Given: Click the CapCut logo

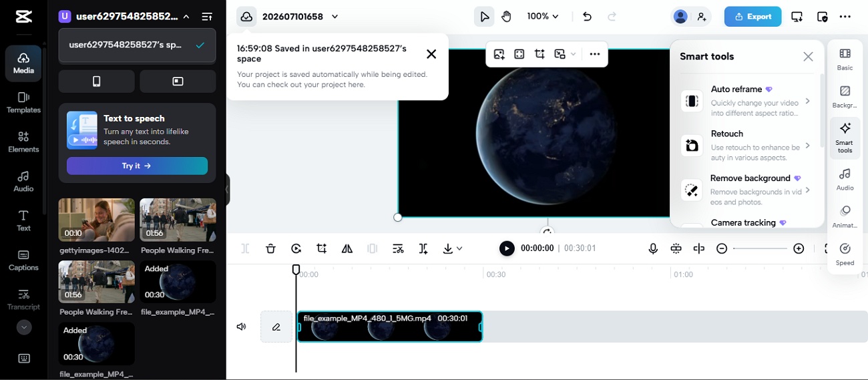Looking at the screenshot, I should click(23, 16).
